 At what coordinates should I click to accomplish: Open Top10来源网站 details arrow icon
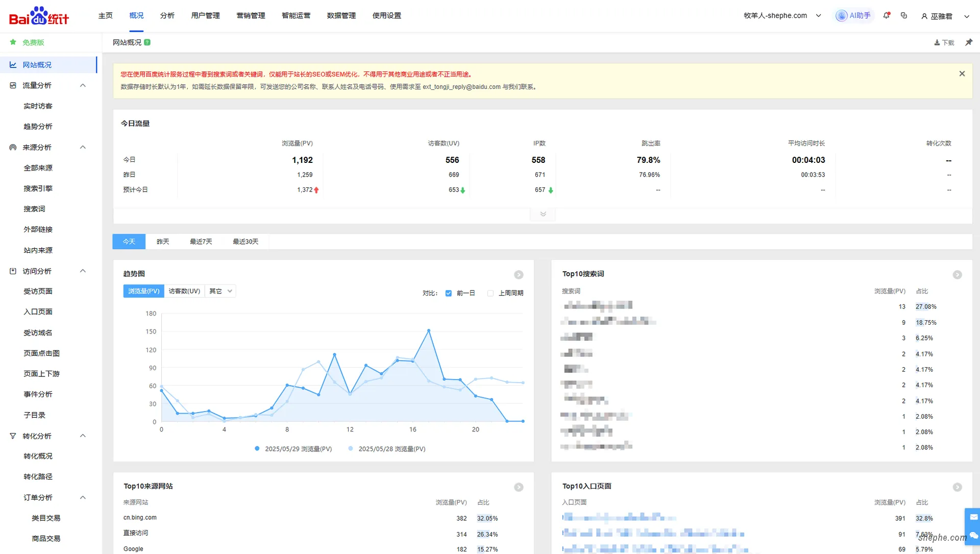click(x=519, y=487)
